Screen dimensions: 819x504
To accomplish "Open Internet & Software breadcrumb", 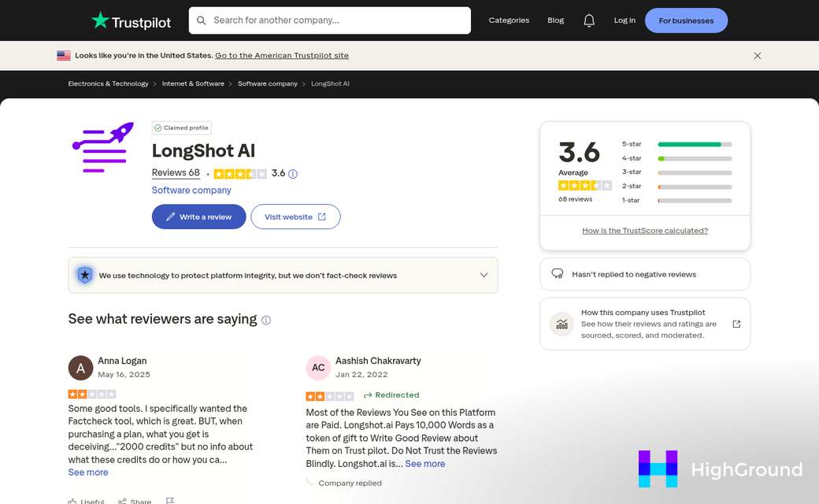I will click(193, 83).
